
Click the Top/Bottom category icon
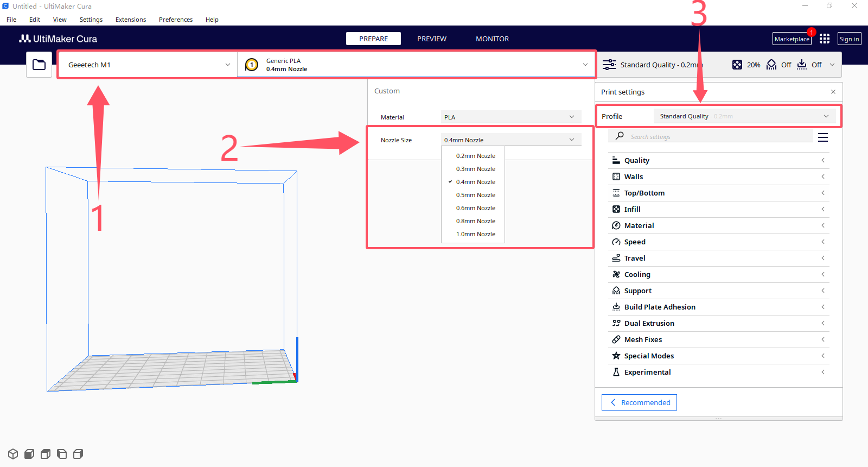[x=616, y=193]
